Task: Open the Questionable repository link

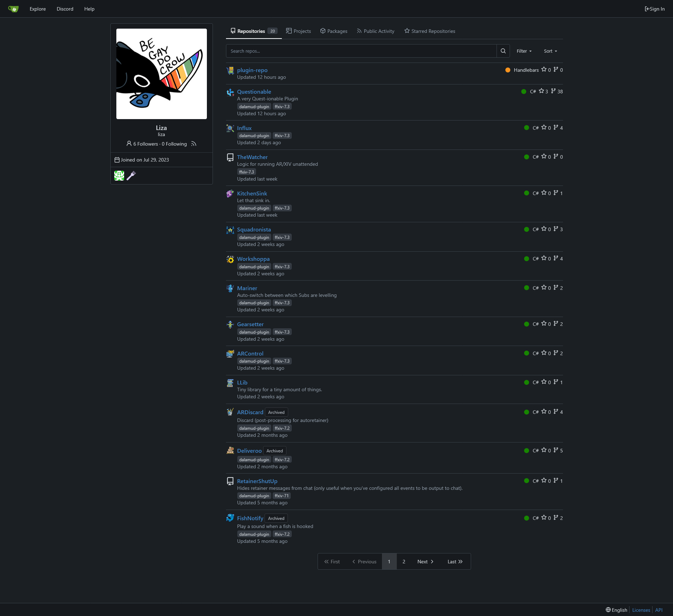Action: 254,92
